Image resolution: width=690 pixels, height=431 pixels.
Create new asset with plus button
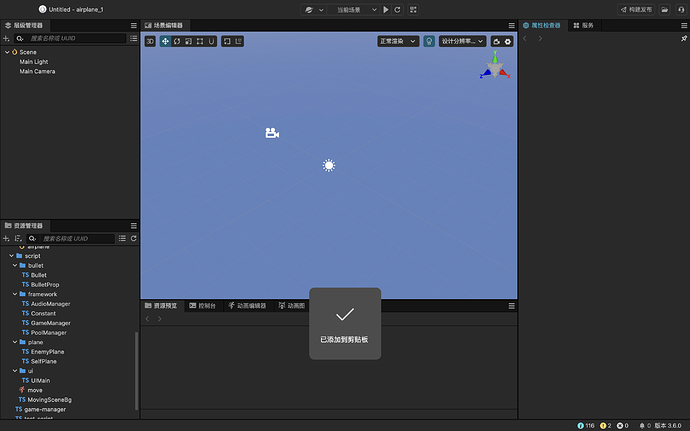tap(6, 239)
